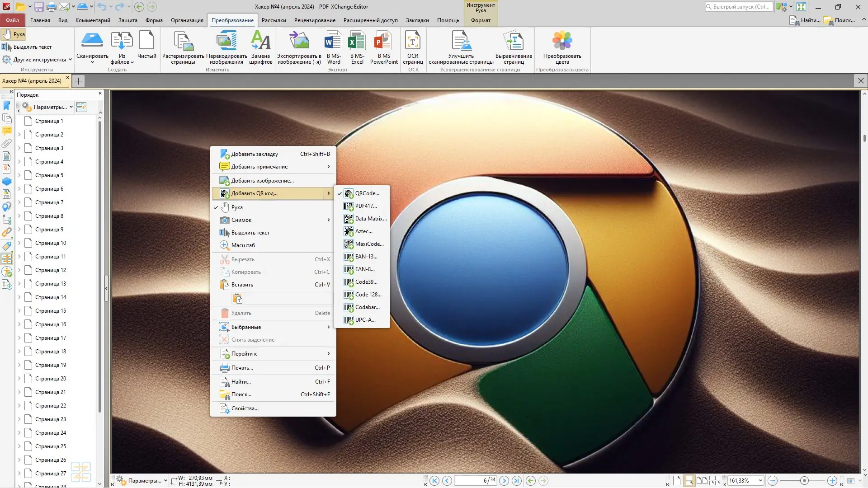The width and height of the screenshot is (868, 488).
Task: Choose Data Matrix barcode in submenu
Action: pos(370,219)
